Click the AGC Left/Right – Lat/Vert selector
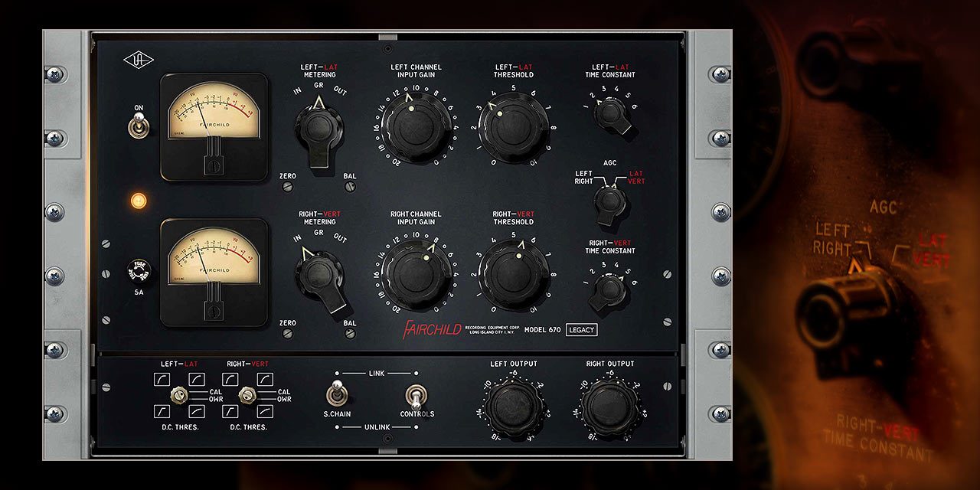Viewport: 980px width, 490px height. click(610, 202)
